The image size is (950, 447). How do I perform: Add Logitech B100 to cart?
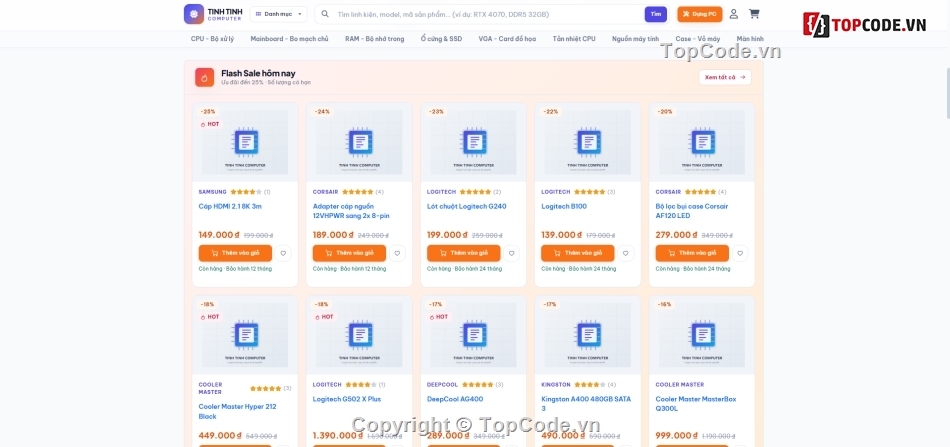[577, 253]
